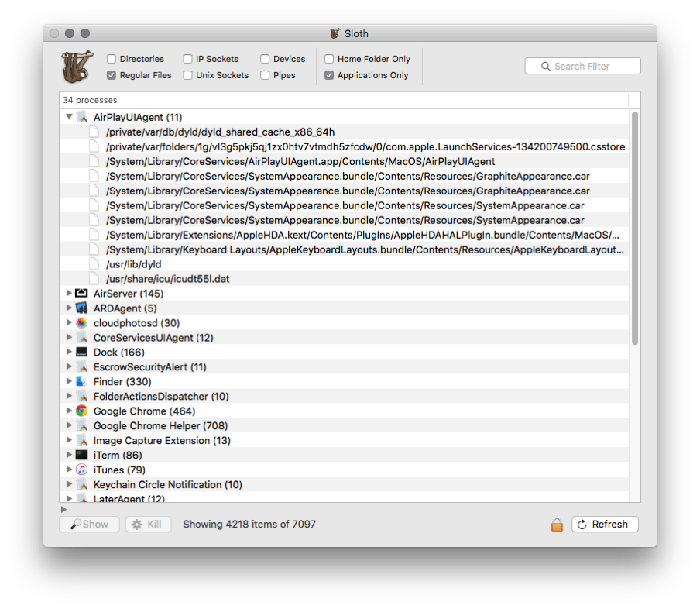Viewport: 700px width, 609px height.
Task: Select the iTunes music icon
Action: point(82,470)
